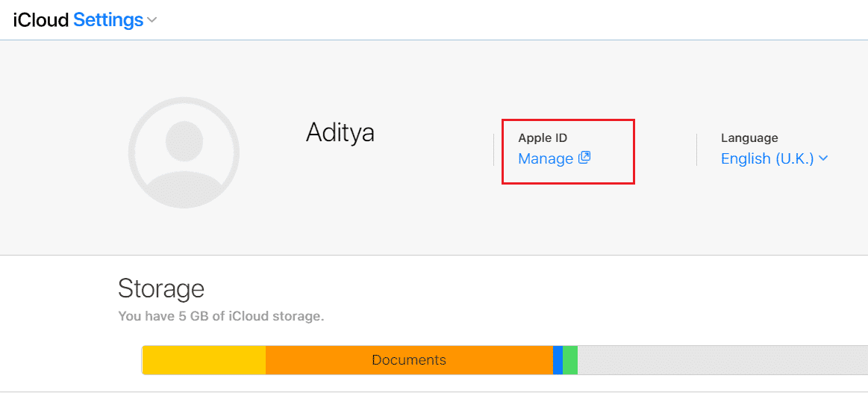Click the profile avatar placeholder picture

click(184, 152)
